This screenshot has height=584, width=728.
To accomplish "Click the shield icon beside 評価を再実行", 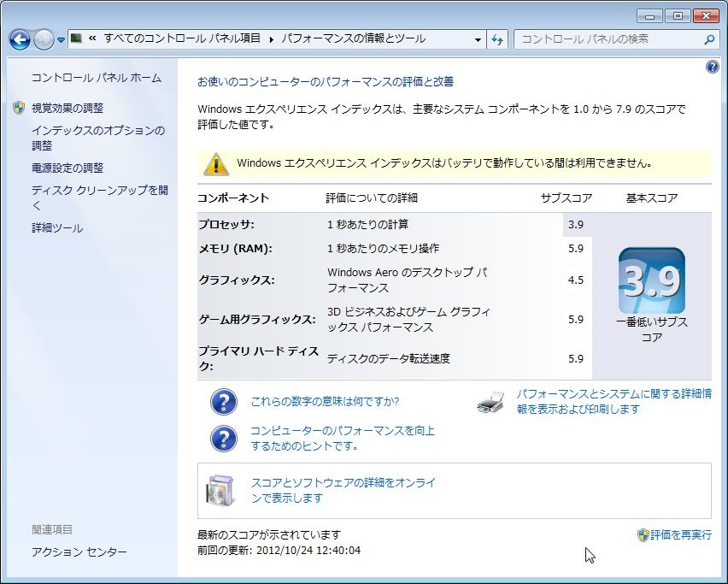I will pyautogui.click(x=643, y=535).
